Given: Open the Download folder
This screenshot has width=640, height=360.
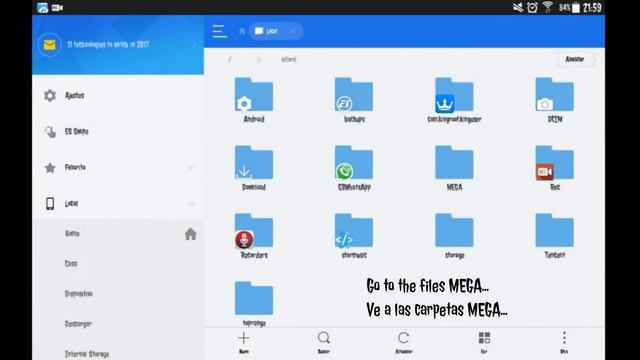Looking at the screenshot, I should [x=254, y=168].
